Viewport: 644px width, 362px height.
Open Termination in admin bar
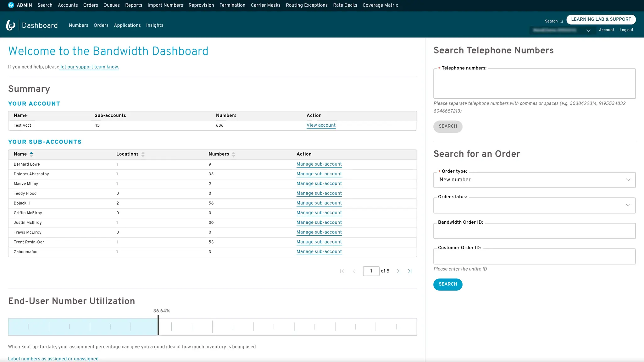(232, 5)
